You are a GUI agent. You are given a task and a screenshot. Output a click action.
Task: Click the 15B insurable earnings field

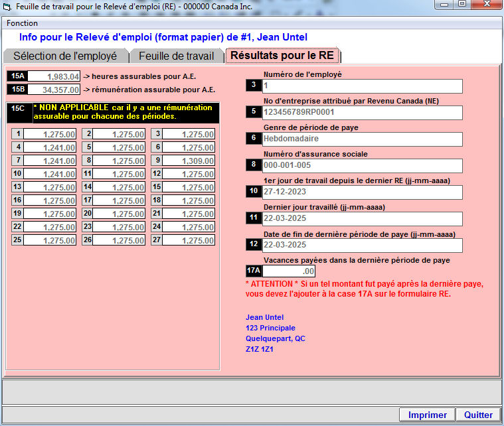(x=54, y=90)
